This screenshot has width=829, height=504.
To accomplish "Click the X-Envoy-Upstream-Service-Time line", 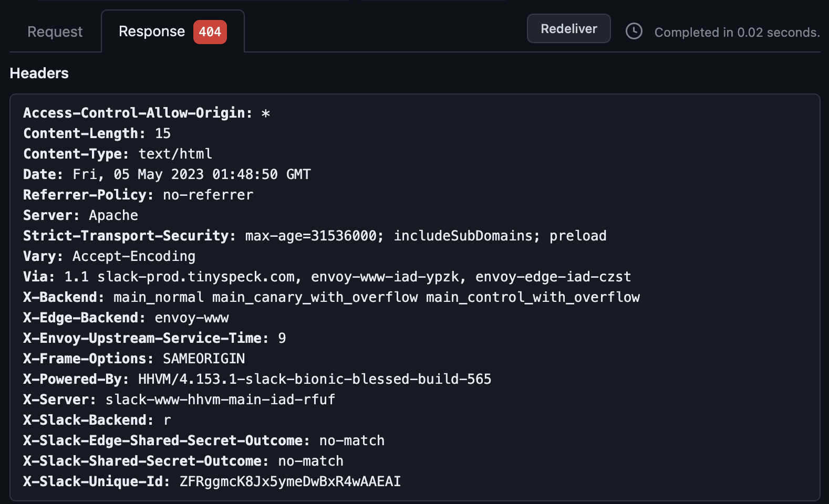I will pyautogui.click(x=155, y=338).
